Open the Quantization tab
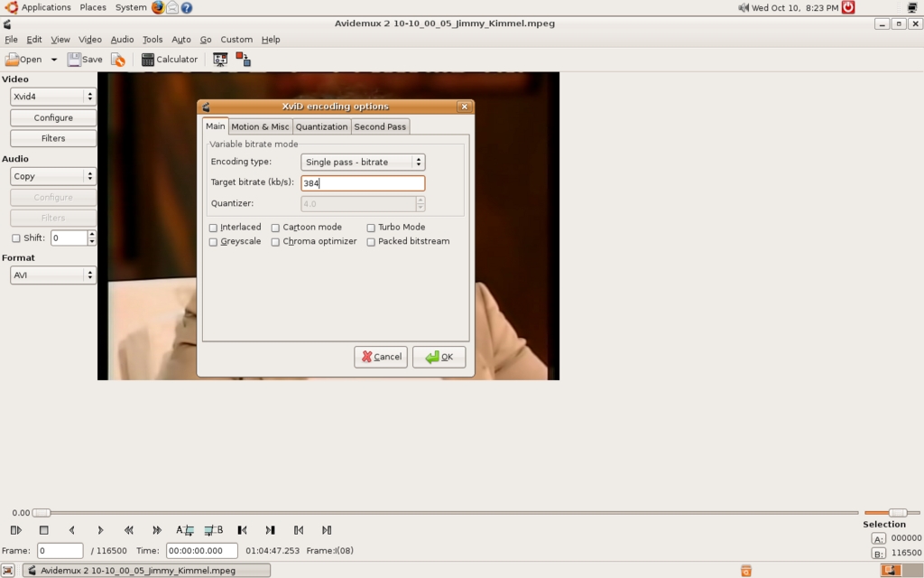 click(x=321, y=126)
